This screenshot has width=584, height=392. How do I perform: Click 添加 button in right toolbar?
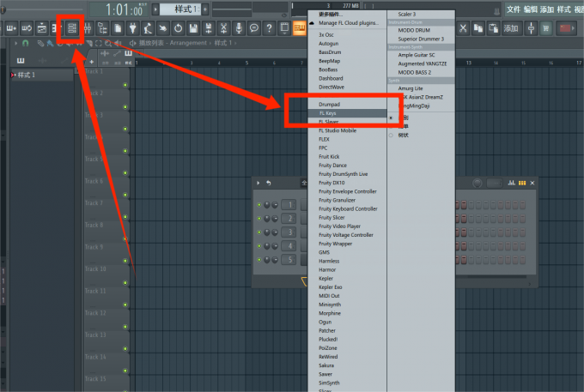pos(511,28)
